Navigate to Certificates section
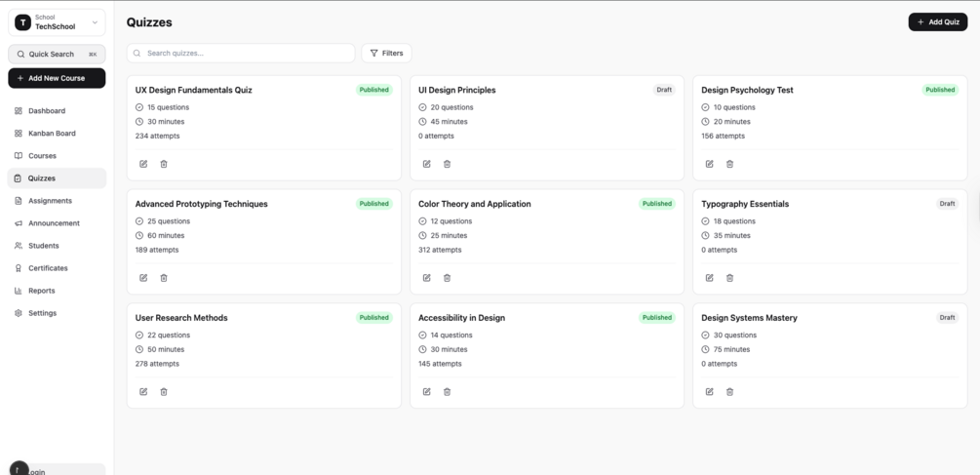Viewport: 980px width, 475px height. point(48,268)
